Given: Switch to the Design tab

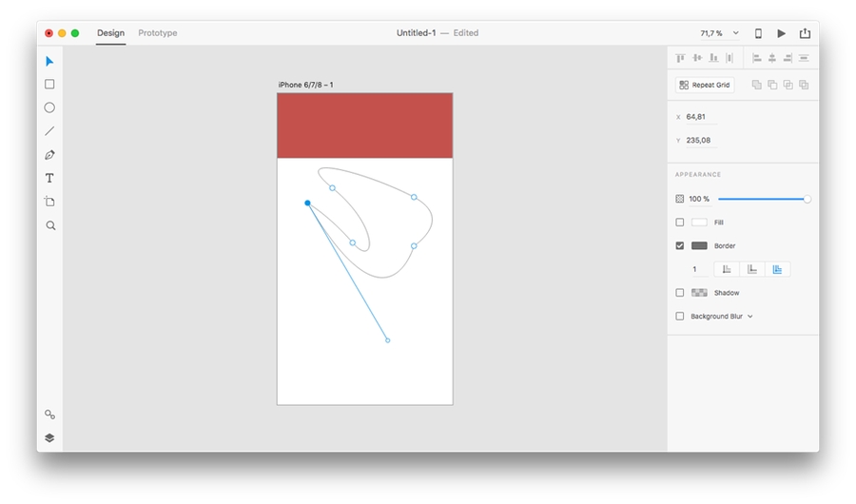Looking at the screenshot, I should pyautogui.click(x=110, y=33).
